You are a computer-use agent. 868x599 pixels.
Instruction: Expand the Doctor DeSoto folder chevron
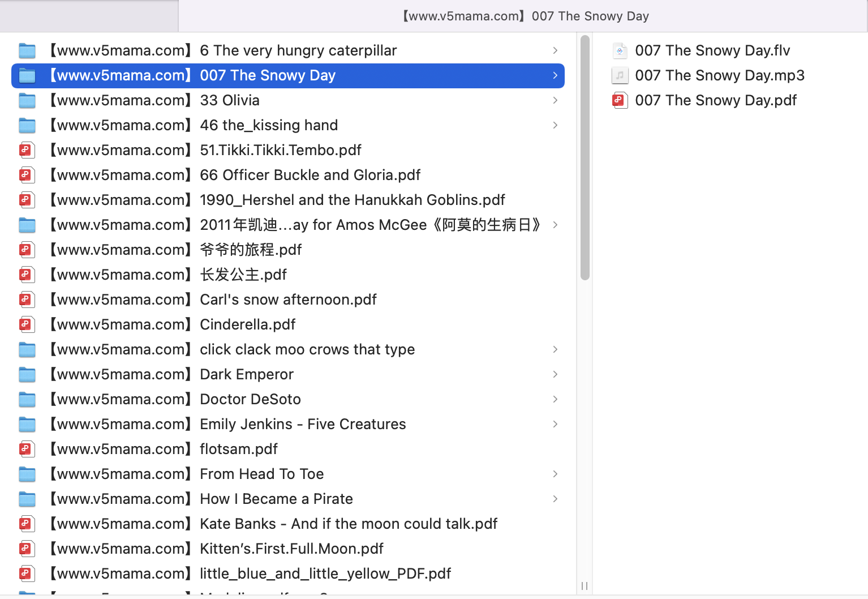click(x=555, y=400)
